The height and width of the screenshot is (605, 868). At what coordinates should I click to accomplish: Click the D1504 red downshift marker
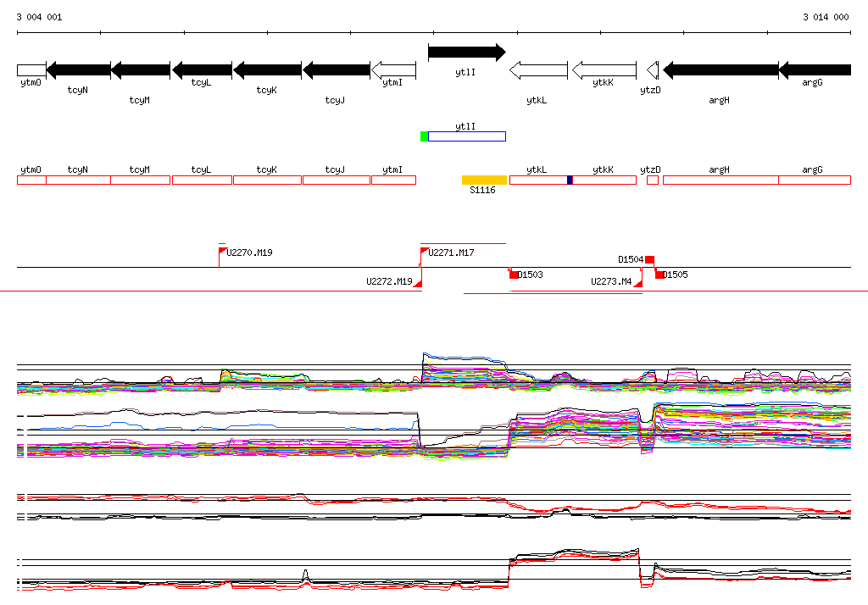click(x=650, y=259)
